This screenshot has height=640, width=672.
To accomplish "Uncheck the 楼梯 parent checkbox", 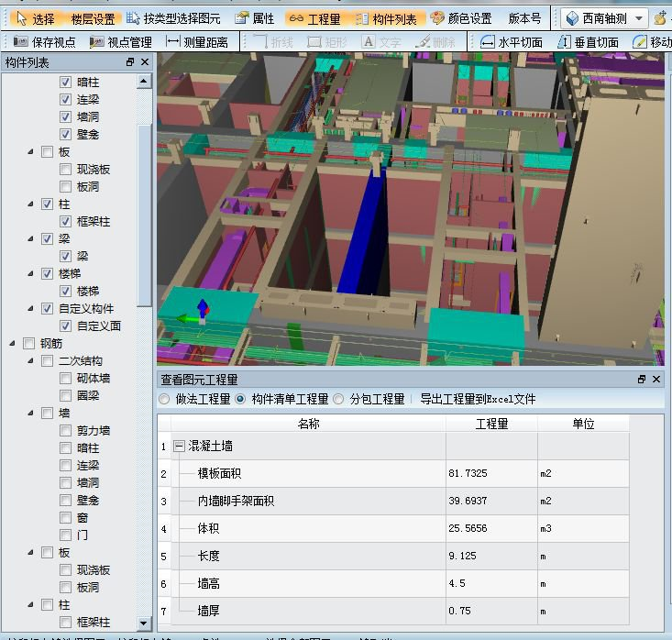I will [x=47, y=273].
